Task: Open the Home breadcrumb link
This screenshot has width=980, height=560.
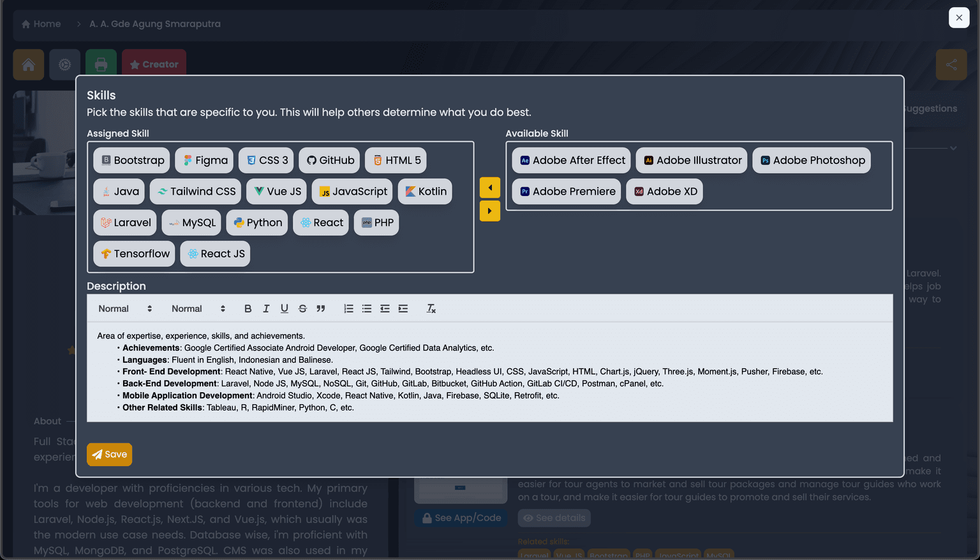Action: [x=41, y=24]
